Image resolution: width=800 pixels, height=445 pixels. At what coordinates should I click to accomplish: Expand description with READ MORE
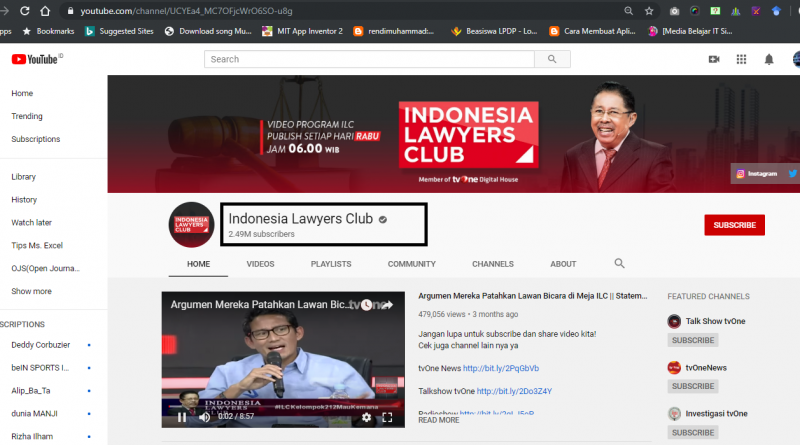click(439, 420)
